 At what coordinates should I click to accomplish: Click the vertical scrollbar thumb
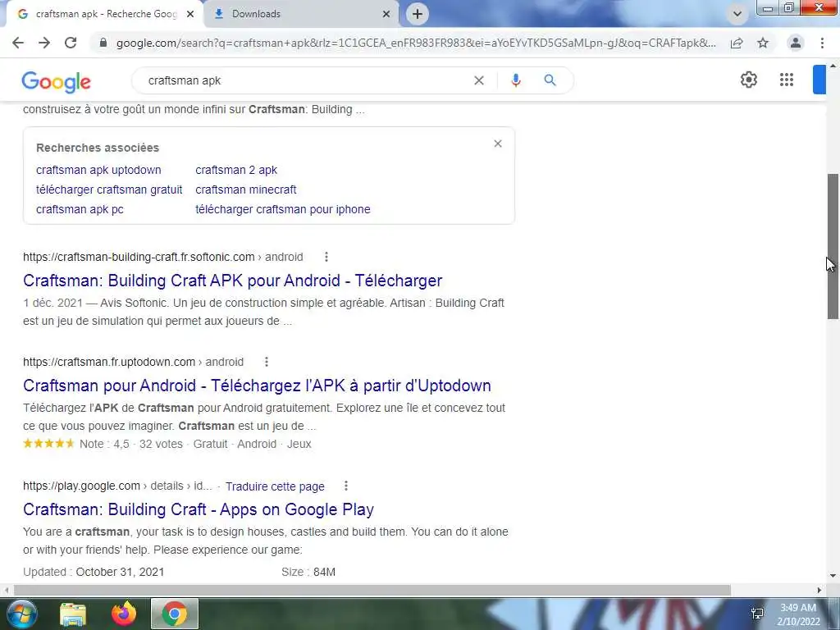(x=833, y=246)
